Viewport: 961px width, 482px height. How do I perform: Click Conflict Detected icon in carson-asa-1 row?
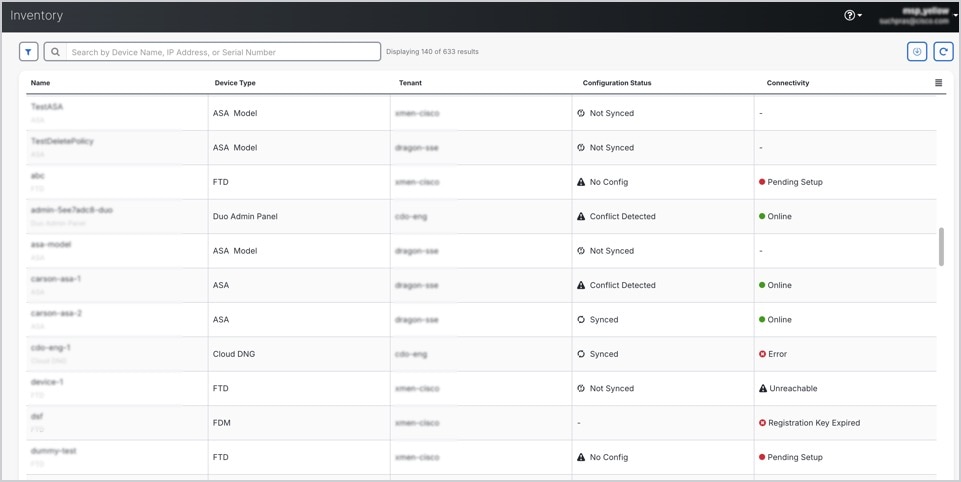[581, 285]
